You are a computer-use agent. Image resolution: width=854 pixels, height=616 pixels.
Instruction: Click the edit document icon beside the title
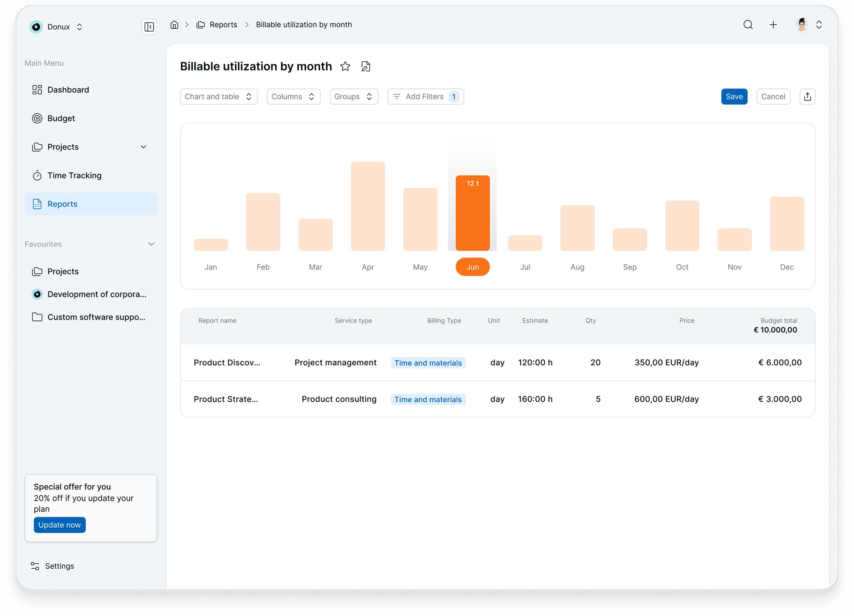tap(366, 67)
